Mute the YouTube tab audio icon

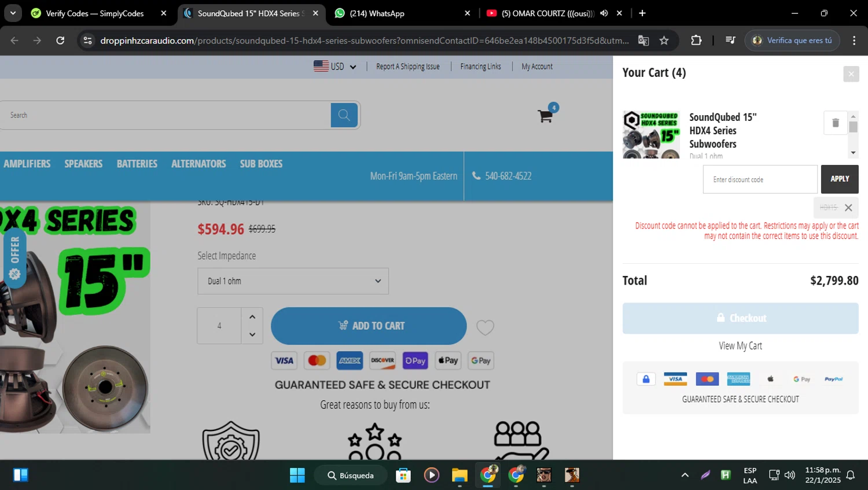coord(604,13)
